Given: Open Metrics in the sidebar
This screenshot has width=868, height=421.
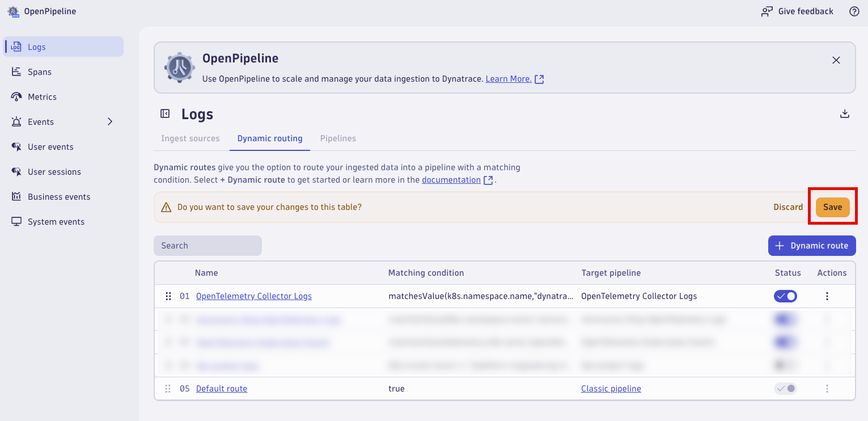Looking at the screenshot, I should click(x=64, y=97).
